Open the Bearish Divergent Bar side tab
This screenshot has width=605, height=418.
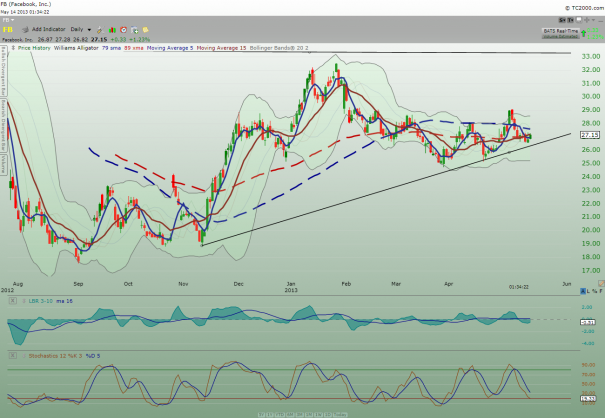tap(3, 126)
